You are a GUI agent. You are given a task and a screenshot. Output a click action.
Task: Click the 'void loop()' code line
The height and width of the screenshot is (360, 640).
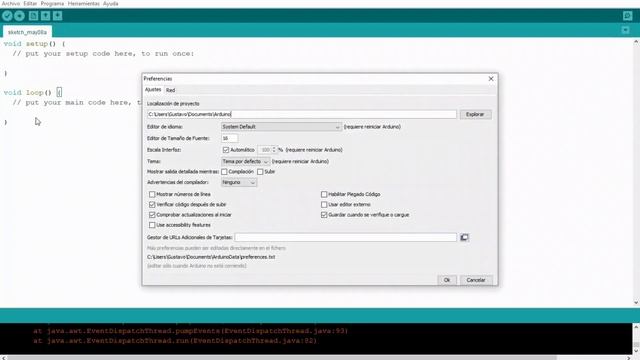(33, 93)
